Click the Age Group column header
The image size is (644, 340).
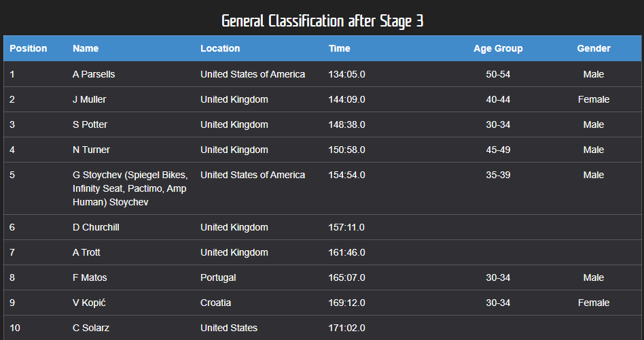498,48
